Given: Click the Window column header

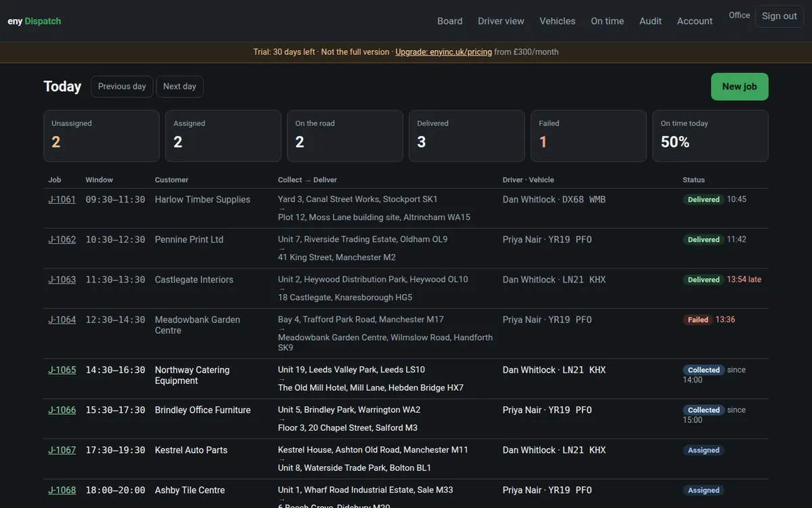Looking at the screenshot, I should coord(99,179).
